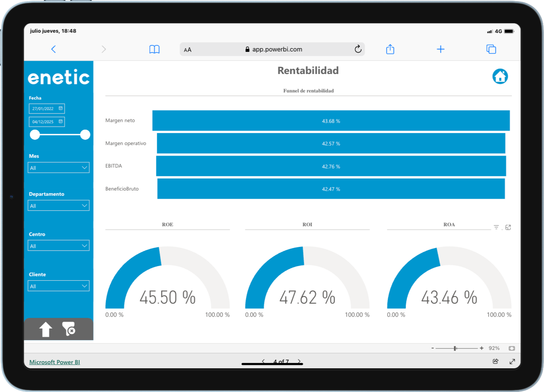Click the Power BI share icon

pos(496,361)
